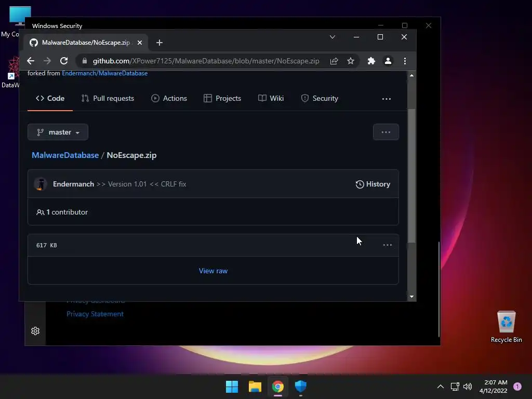Click the 617 KB file size text
532x399 pixels.
pos(46,245)
